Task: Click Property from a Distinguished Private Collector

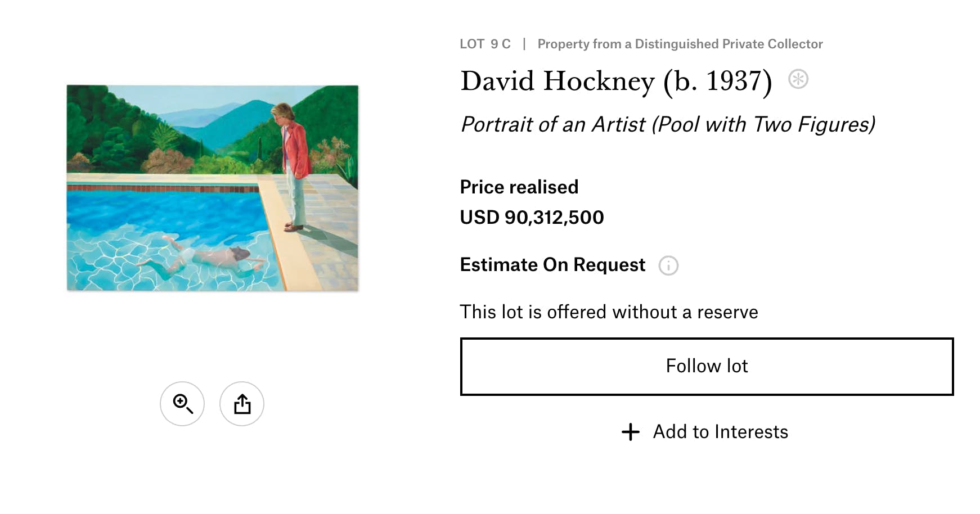Action: [680, 44]
